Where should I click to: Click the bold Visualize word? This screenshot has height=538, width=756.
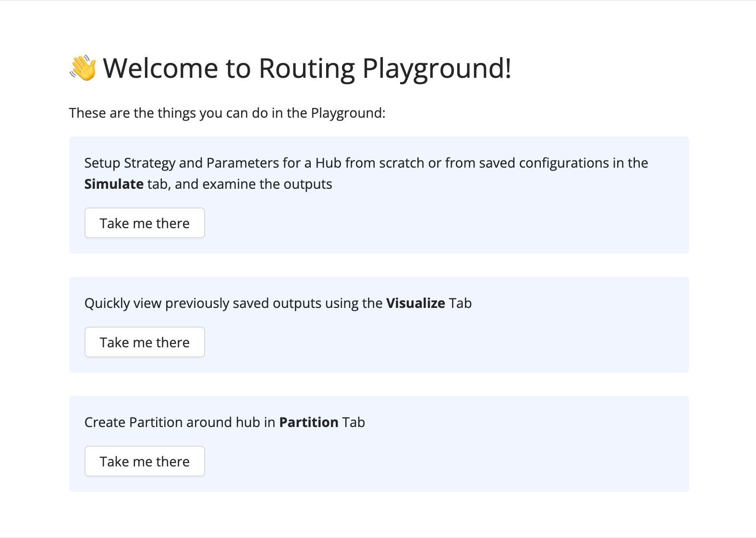[x=415, y=303]
